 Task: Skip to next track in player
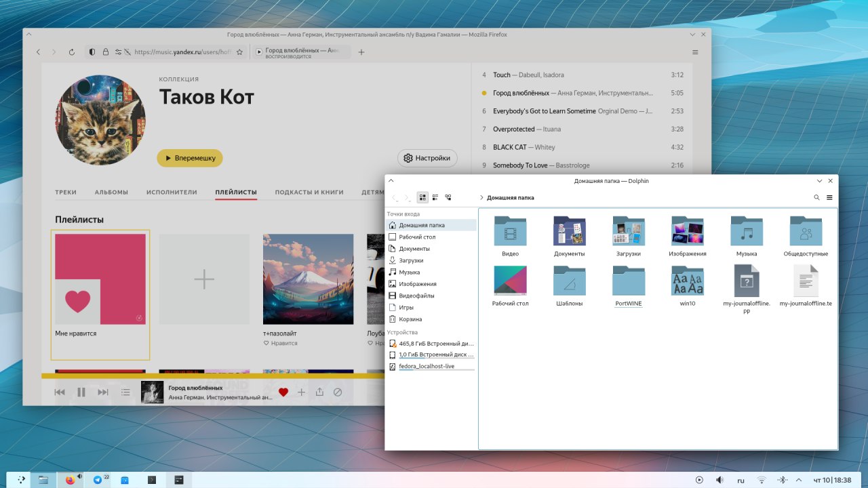(103, 392)
